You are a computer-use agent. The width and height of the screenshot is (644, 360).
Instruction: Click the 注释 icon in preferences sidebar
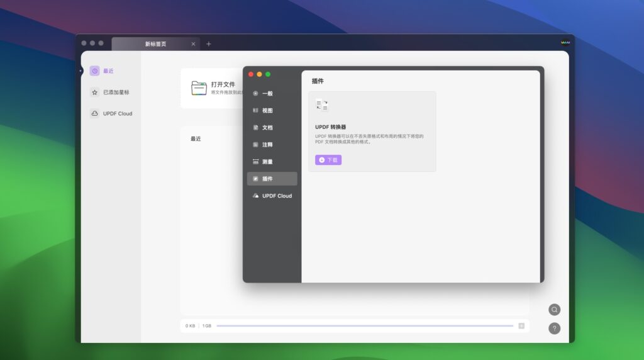(x=255, y=145)
